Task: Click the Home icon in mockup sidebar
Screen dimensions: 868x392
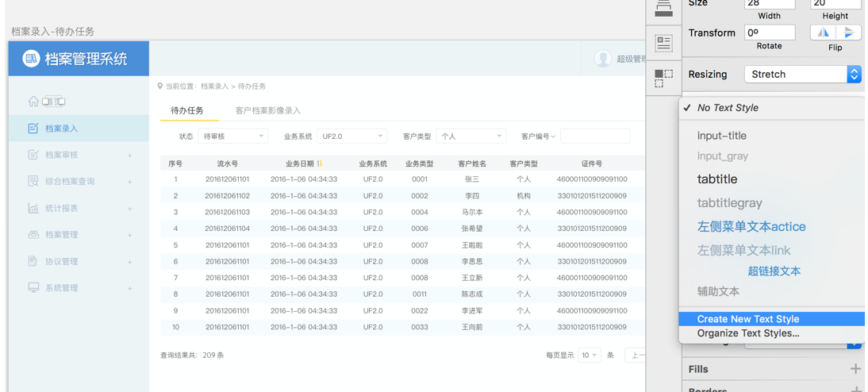Action: (x=33, y=102)
